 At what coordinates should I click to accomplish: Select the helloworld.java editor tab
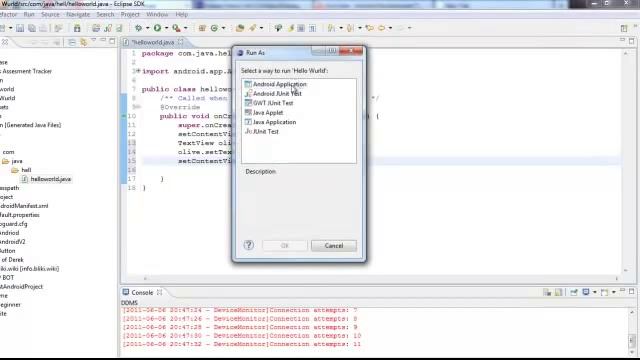(153, 42)
